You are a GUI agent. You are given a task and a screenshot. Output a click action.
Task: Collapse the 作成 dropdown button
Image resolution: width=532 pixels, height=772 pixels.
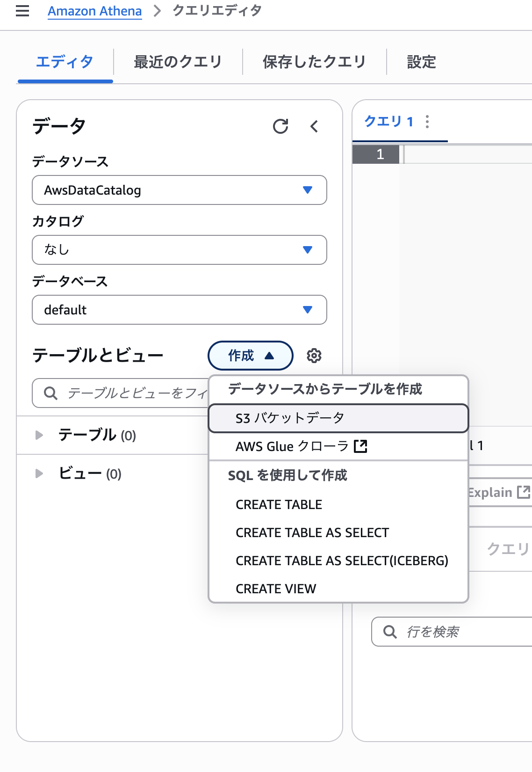click(x=251, y=356)
